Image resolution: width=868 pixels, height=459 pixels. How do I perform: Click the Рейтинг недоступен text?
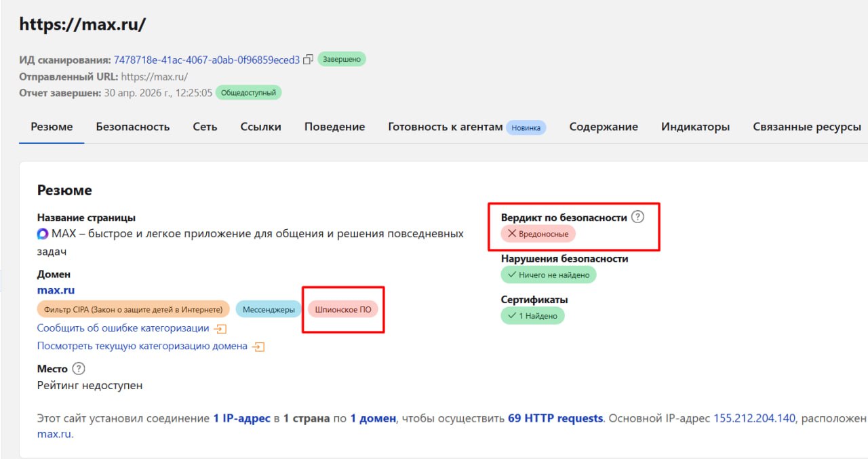90,385
